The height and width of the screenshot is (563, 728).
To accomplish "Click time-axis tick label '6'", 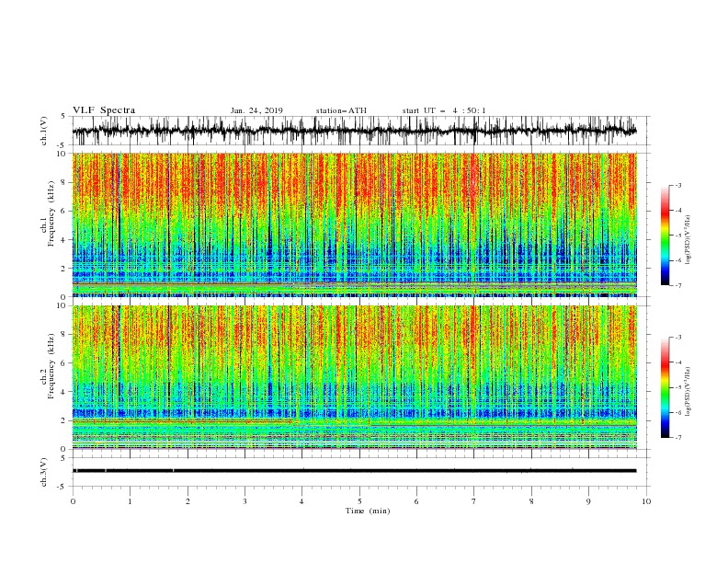I will (x=416, y=501).
